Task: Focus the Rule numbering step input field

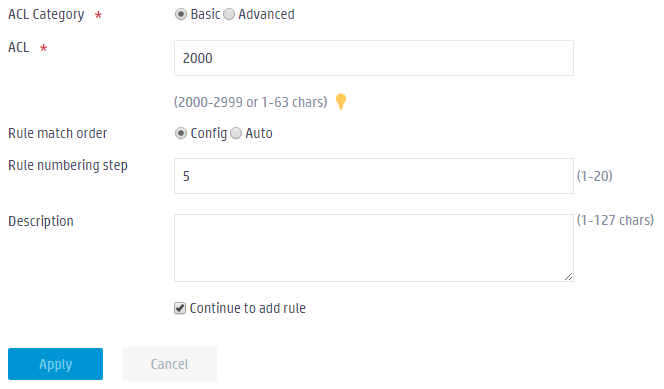Action: click(374, 176)
